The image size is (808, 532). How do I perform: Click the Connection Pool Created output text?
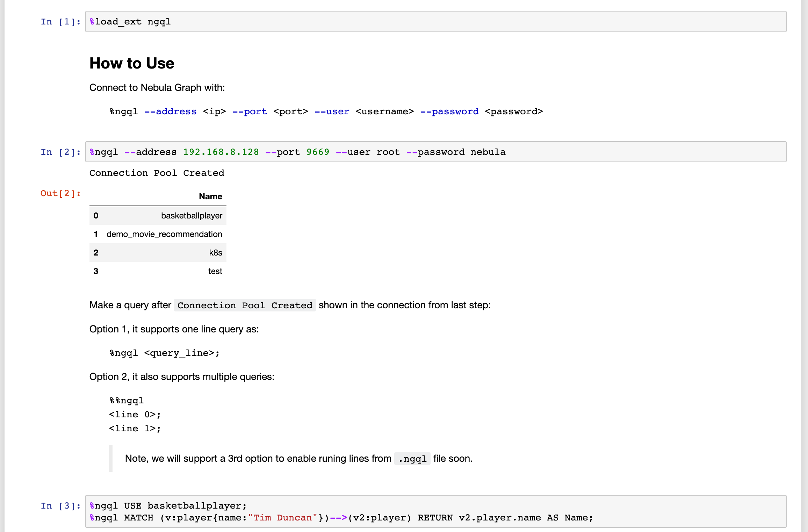157,173
